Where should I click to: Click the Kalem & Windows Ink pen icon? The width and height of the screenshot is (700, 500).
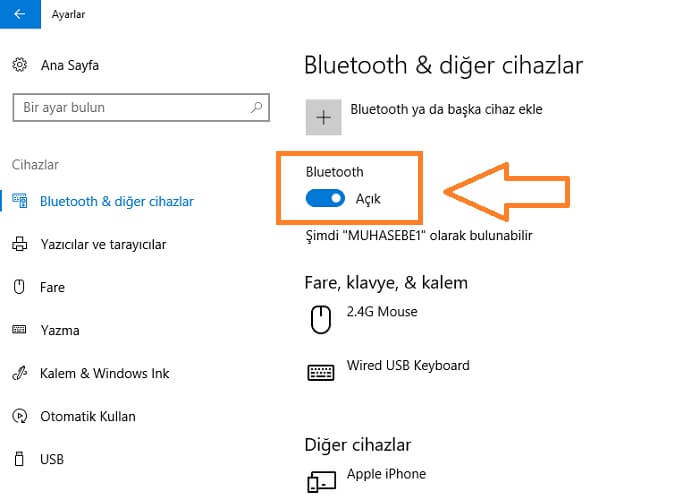pos(19,373)
